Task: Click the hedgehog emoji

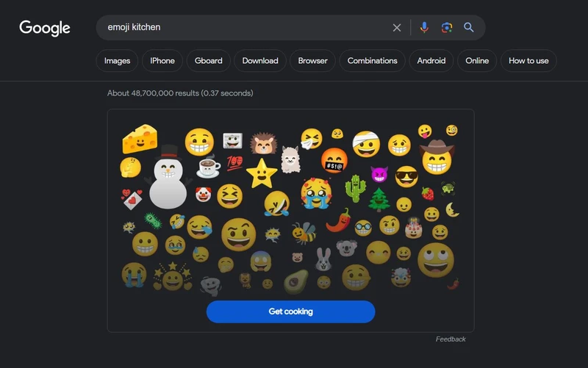Action: (264, 143)
